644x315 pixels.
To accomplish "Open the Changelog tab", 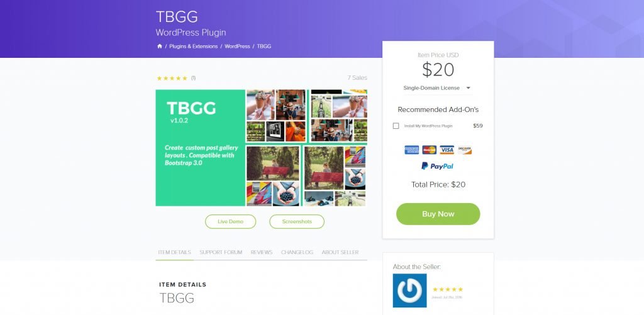I will pos(297,252).
